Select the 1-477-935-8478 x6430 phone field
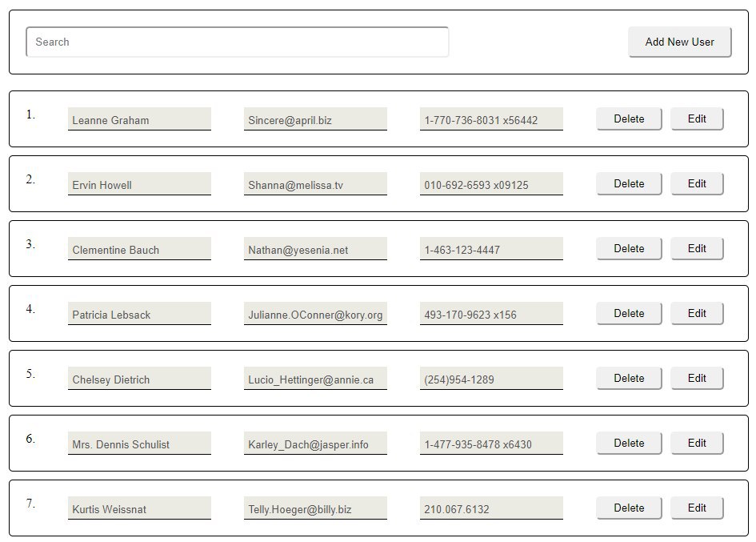The width and height of the screenshot is (756, 542). 491,443
